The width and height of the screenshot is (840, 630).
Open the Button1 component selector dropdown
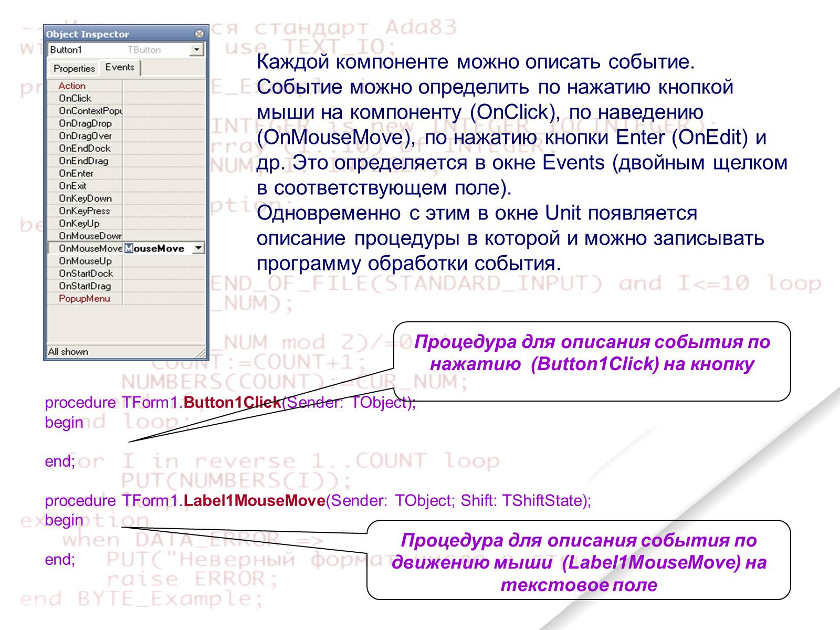pyautogui.click(x=197, y=50)
